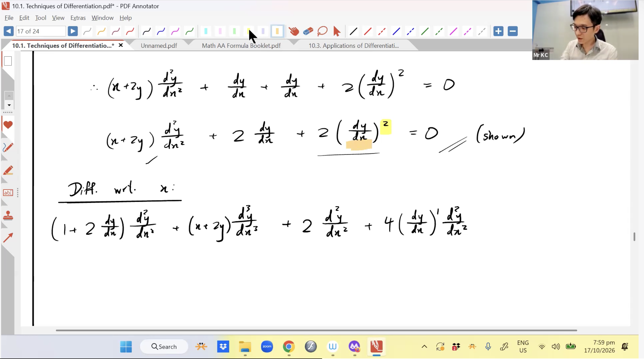Open the Extras menu
Image resolution: width=644 pixels, height=359 pixels.
tap(78, 18)
